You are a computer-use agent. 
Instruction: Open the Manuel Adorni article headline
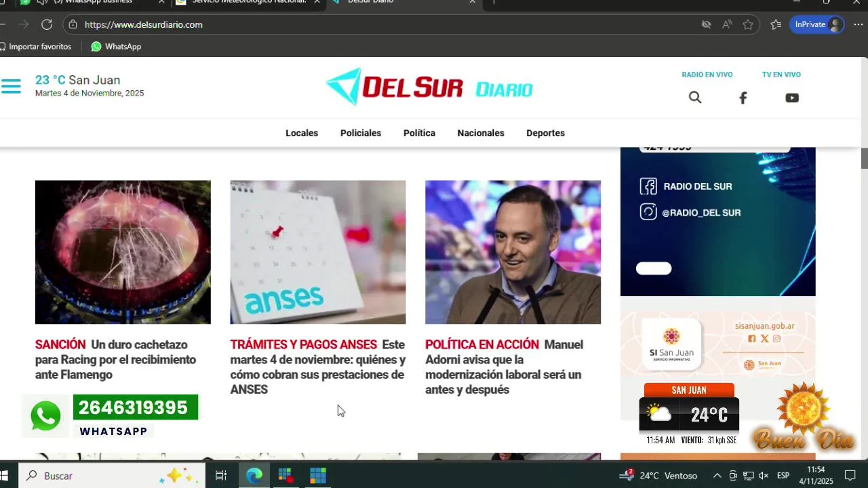[x=504, y=367]
